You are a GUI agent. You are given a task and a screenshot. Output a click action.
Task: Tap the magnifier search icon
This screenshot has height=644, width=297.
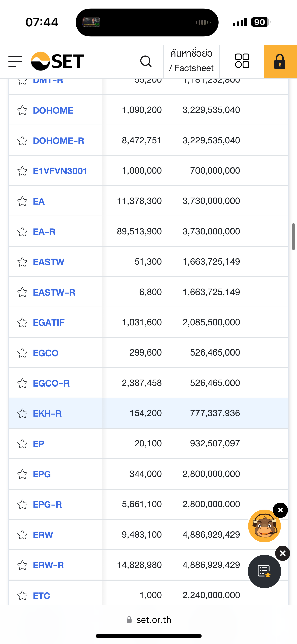(x=146, y=61)
